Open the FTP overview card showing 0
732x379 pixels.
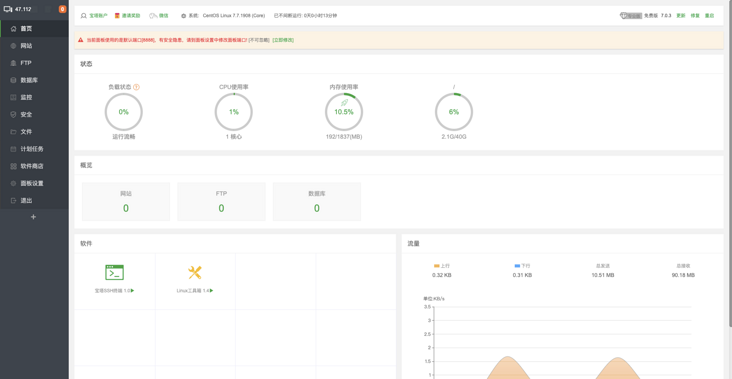[x=221, y=202]
